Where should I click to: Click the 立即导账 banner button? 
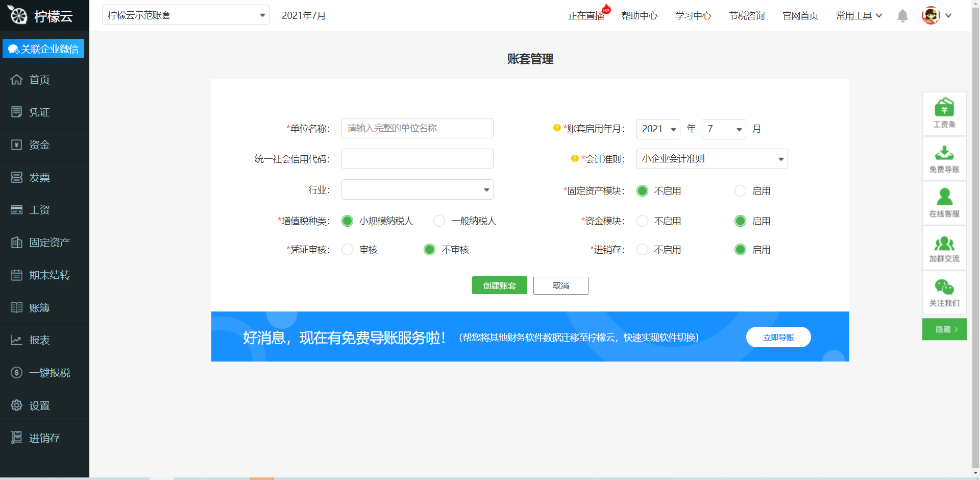[778, 337]
